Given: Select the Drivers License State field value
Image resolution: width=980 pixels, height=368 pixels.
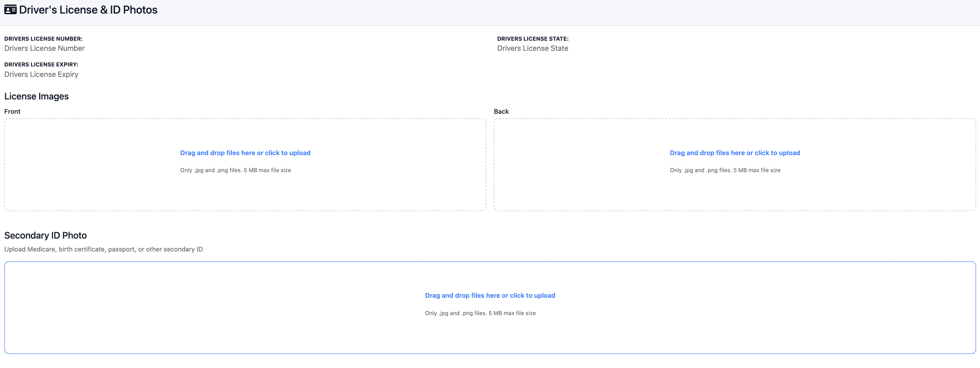Looking at the screenshot, I should [532, 48].
